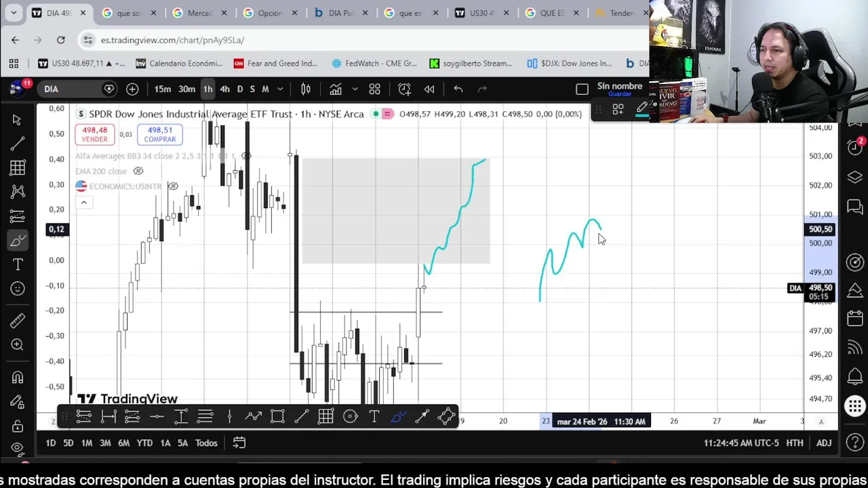
Task: Open the chats panel in right sidebar
Action: (x=855, y=207)
